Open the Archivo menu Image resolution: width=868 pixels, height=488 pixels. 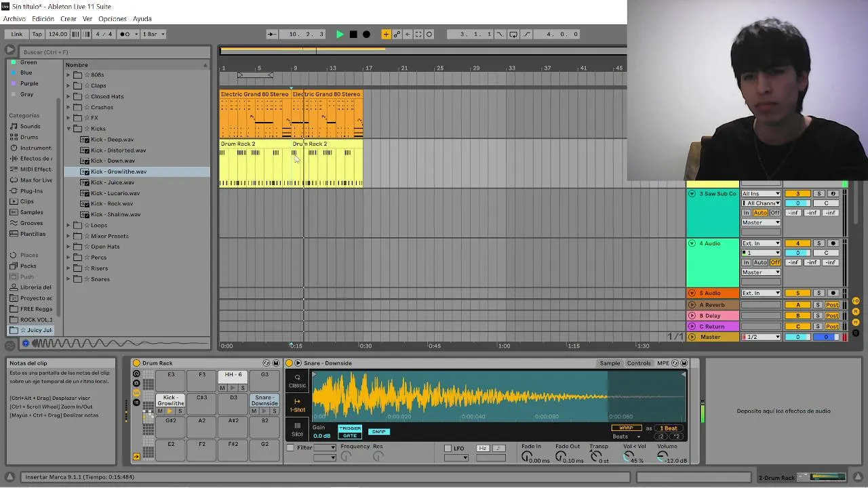[x=14, y=19]
